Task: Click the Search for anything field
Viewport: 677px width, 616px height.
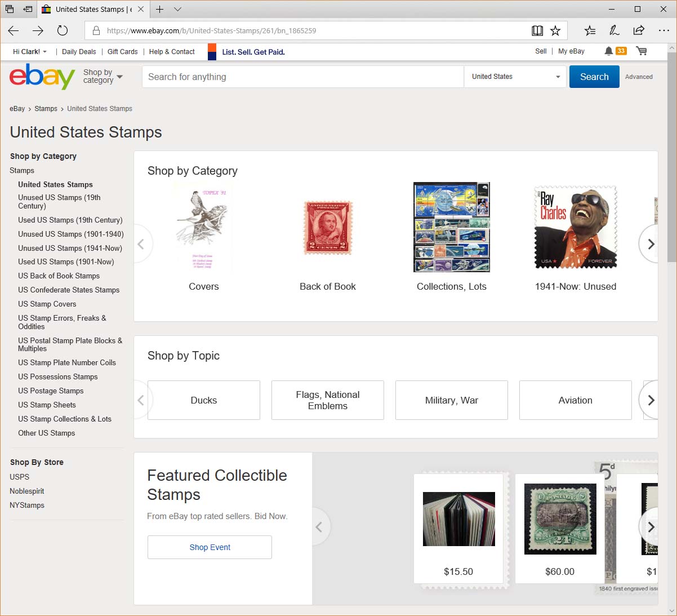Action: point(303,77)
